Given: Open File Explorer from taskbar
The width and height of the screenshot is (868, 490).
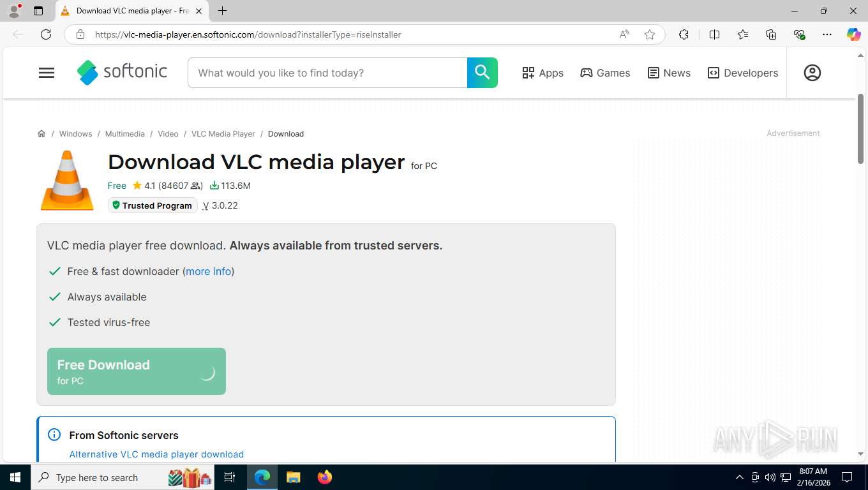Looking at the screenshot, I should (x=293, y=477).
